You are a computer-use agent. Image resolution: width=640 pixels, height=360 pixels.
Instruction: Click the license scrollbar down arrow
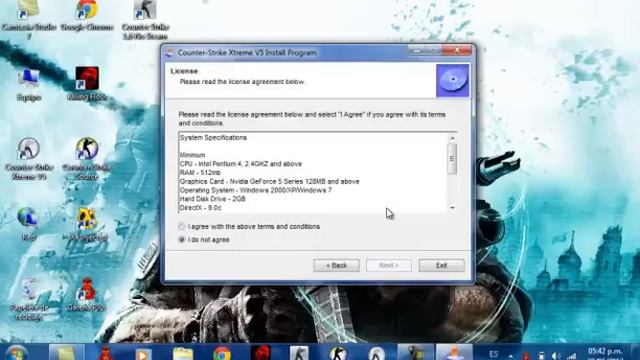[x=452, y=208]
